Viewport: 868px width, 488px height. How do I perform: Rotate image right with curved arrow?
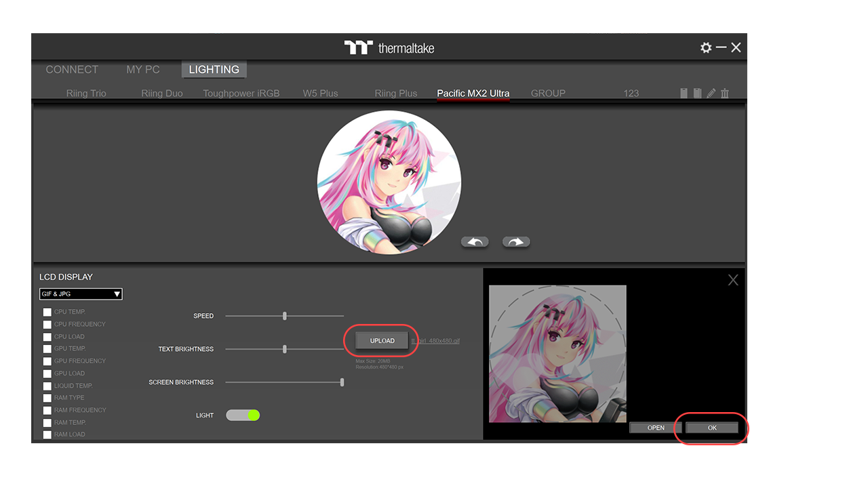(x=516, y=242)
